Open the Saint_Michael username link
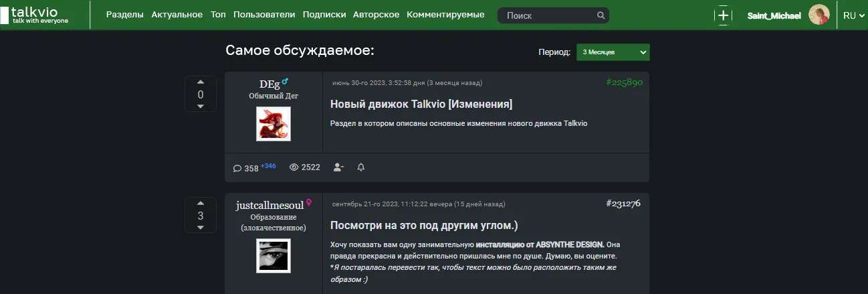This screenshot has height=294, width=868. click(x=774, y=15)
